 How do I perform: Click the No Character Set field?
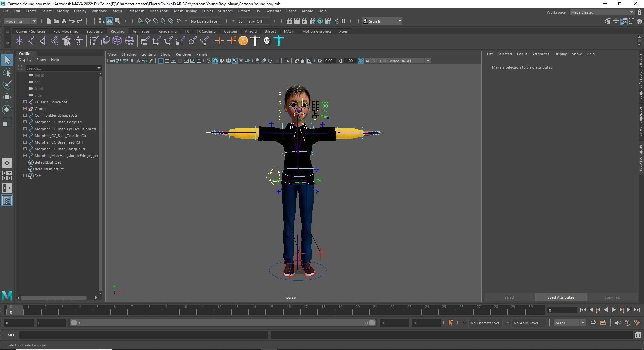tap(485, 323)
